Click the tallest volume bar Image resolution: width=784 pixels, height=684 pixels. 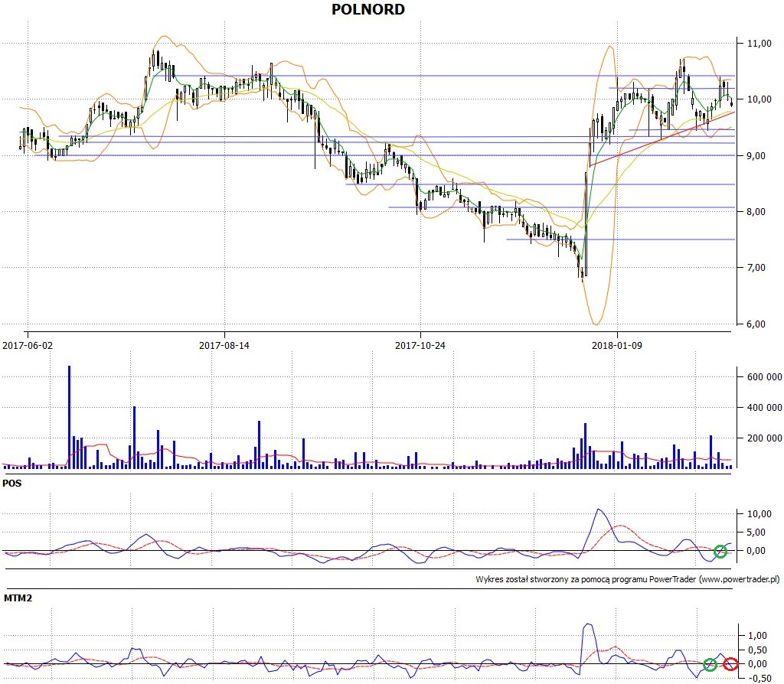coord(69,417)
